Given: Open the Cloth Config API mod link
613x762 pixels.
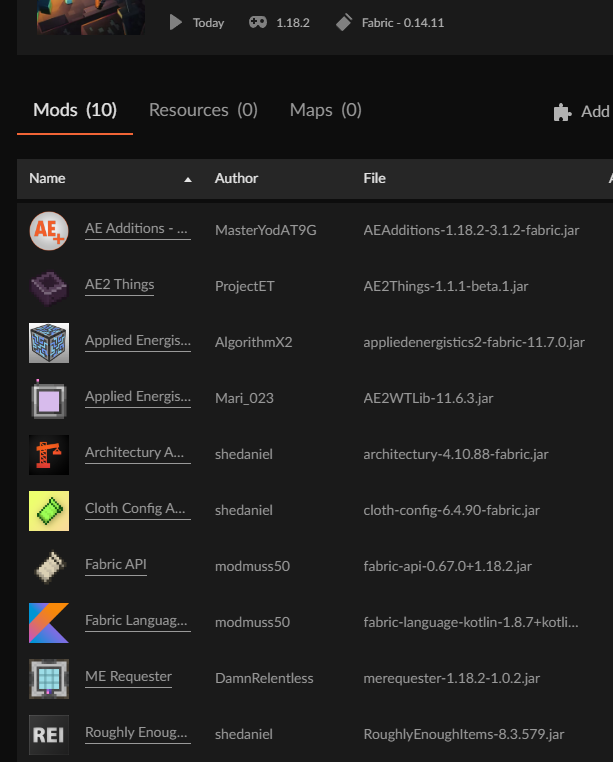Looking at the screenshot, I should [x=138, y=508].
